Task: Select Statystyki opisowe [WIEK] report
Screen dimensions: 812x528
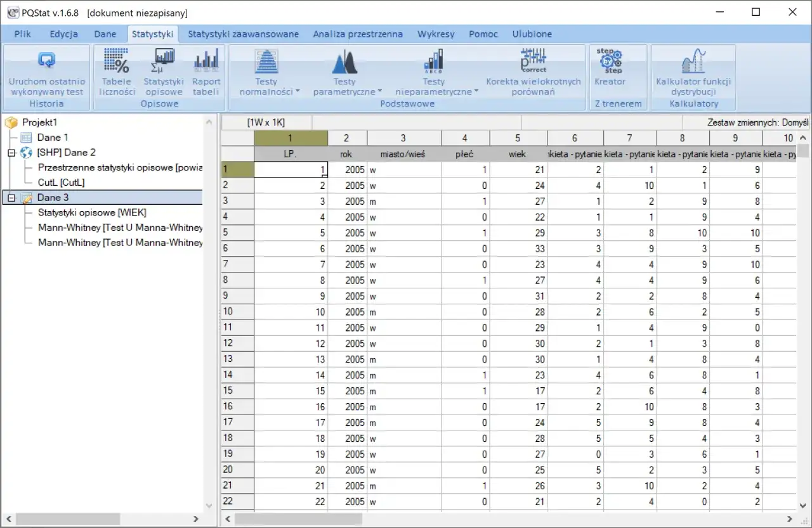Action: (92, 213)
